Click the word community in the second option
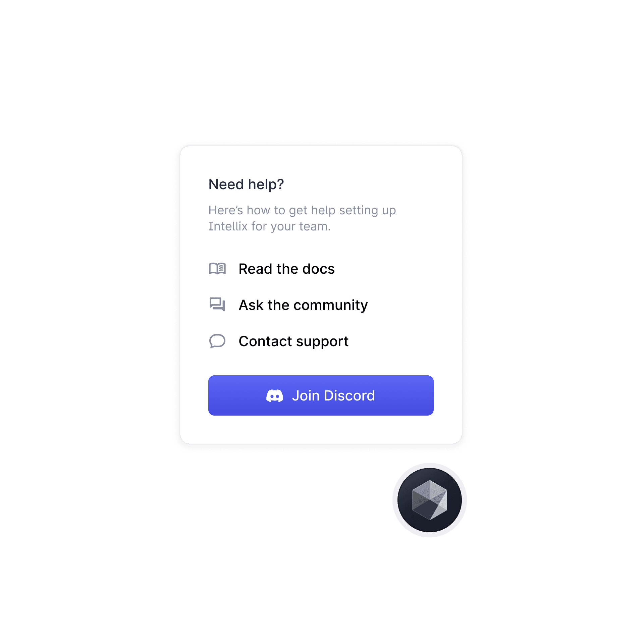 click(x=331, y=305)
